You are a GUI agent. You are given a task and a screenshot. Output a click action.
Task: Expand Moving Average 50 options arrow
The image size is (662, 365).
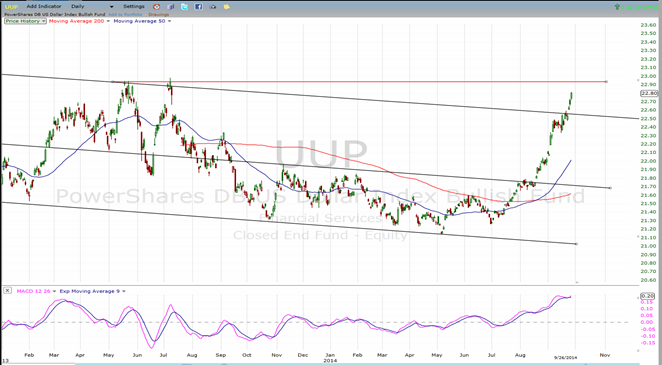tap(170, 21)
